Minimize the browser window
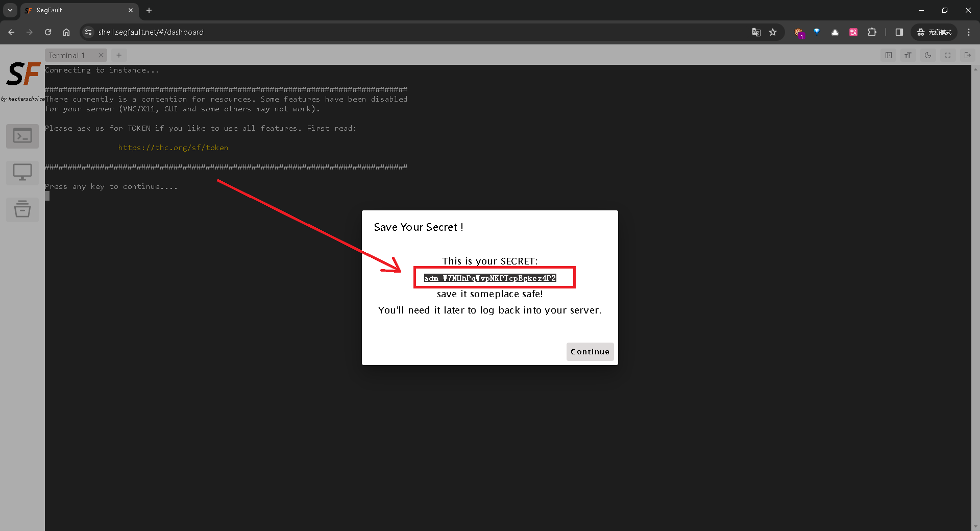Viewport: 980px width, 531px height. [921, 10]
